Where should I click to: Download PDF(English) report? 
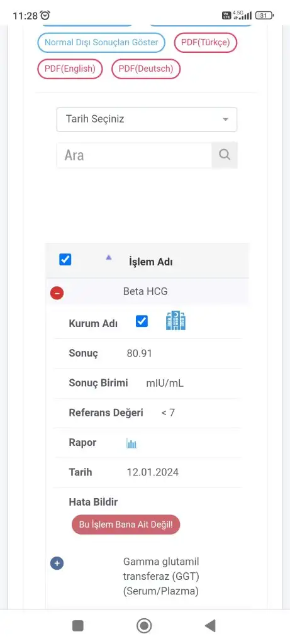coord(70,69)
